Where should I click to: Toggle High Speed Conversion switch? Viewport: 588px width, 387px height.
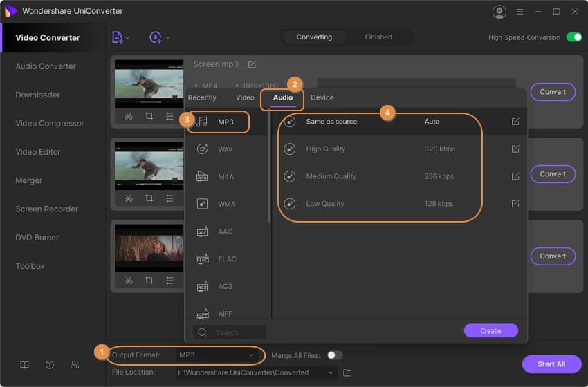574,37
